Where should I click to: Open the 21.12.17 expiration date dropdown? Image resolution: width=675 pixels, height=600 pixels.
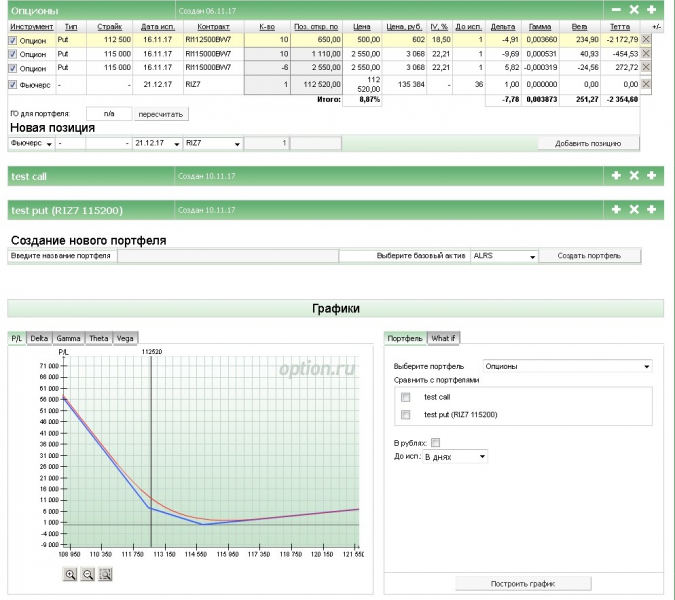point(157,143)
